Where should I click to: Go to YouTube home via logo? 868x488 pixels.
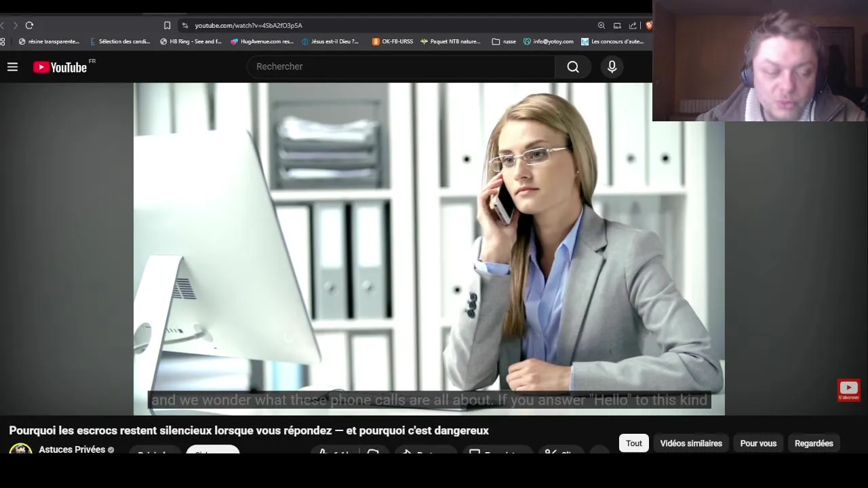pos(60,67)
